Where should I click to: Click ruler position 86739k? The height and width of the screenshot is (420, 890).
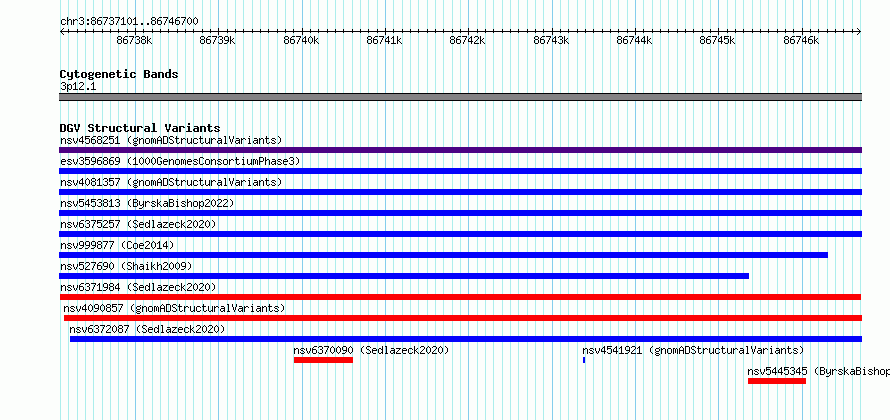point(219,40)
